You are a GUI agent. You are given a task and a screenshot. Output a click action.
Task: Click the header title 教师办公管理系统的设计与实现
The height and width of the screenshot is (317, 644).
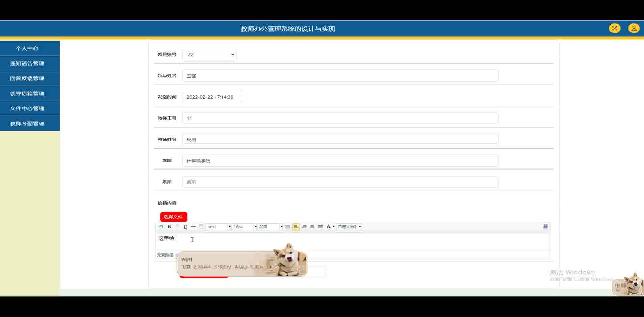pyautogui.click(x=288, y=29)
